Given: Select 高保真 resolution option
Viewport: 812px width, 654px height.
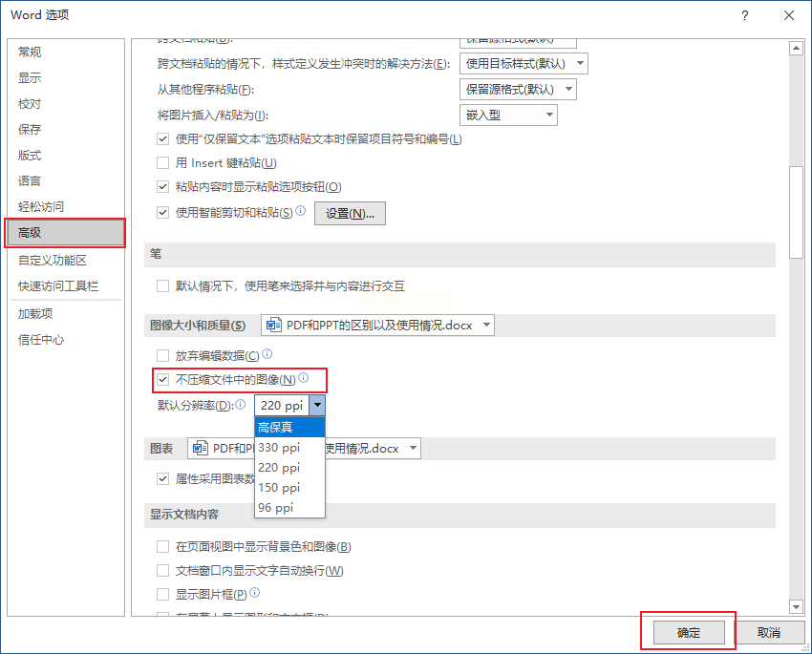Looking at the screenshot, I should tap(290, 428).
